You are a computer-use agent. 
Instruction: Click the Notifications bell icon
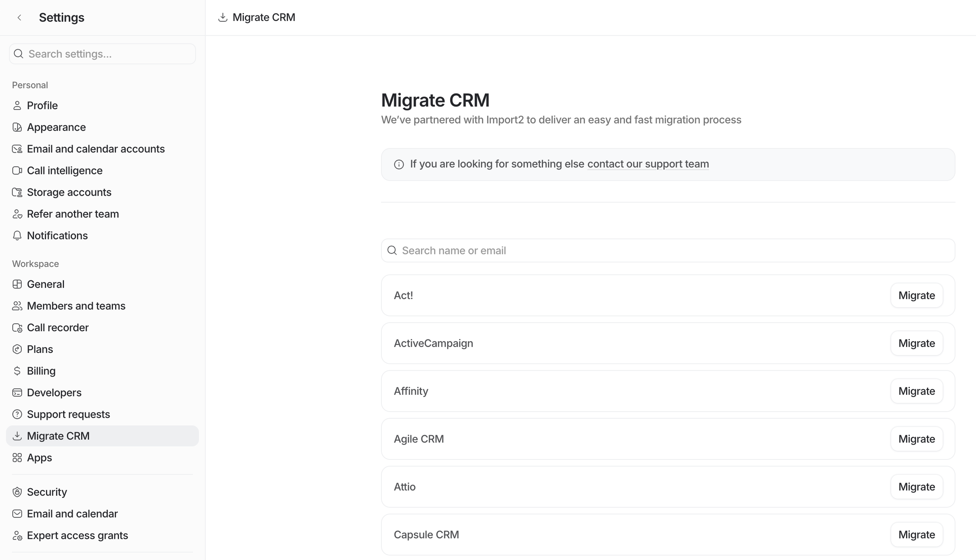tap(17, 235)
